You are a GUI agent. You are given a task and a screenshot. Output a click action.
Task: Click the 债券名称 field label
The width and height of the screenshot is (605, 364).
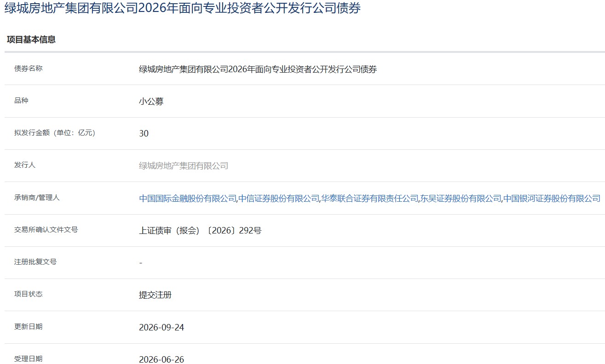(x=29, y=68)
